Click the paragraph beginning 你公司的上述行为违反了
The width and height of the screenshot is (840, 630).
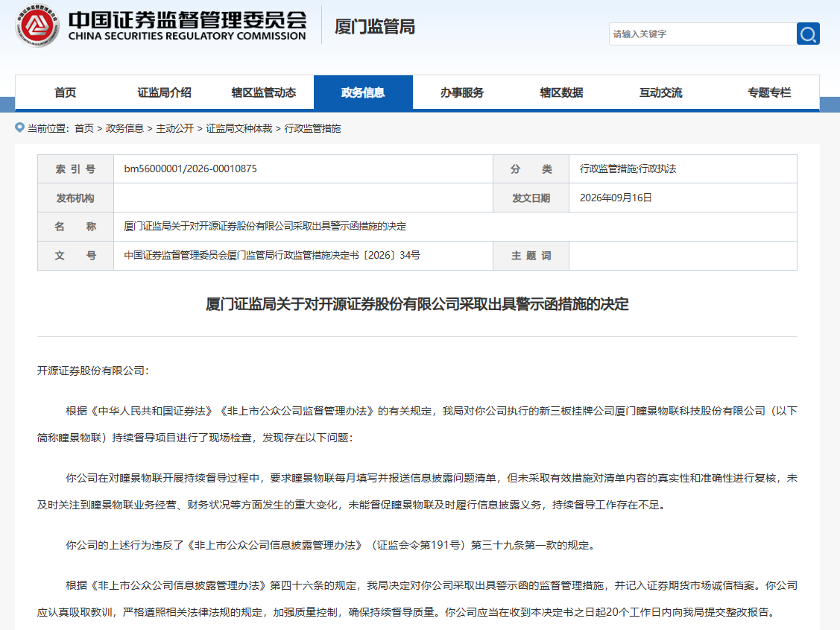point(330,545)
